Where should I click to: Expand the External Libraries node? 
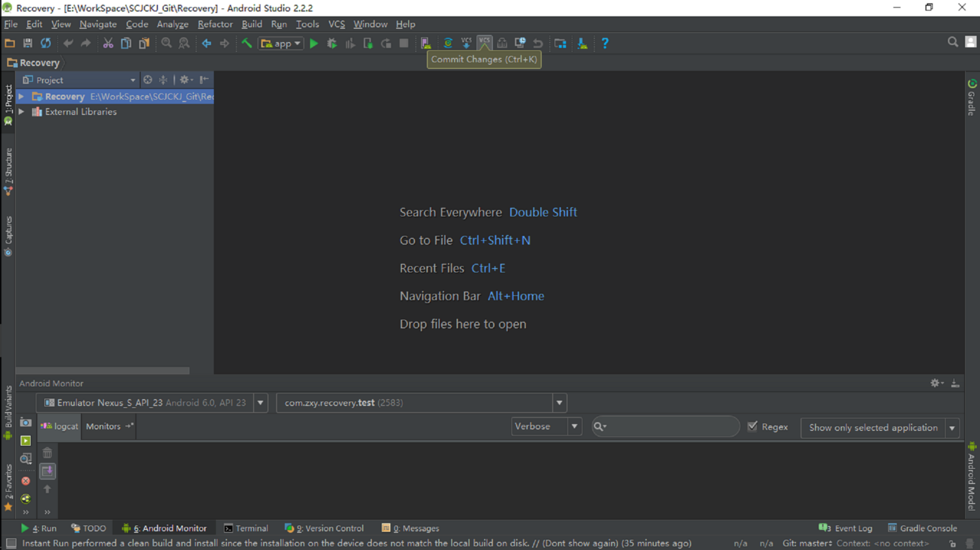(21, 112)
